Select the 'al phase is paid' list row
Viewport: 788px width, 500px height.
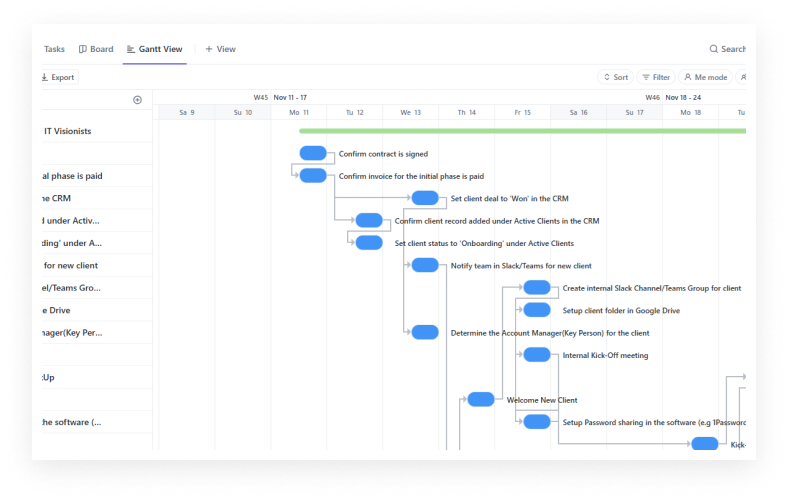(x=96, y=176)
